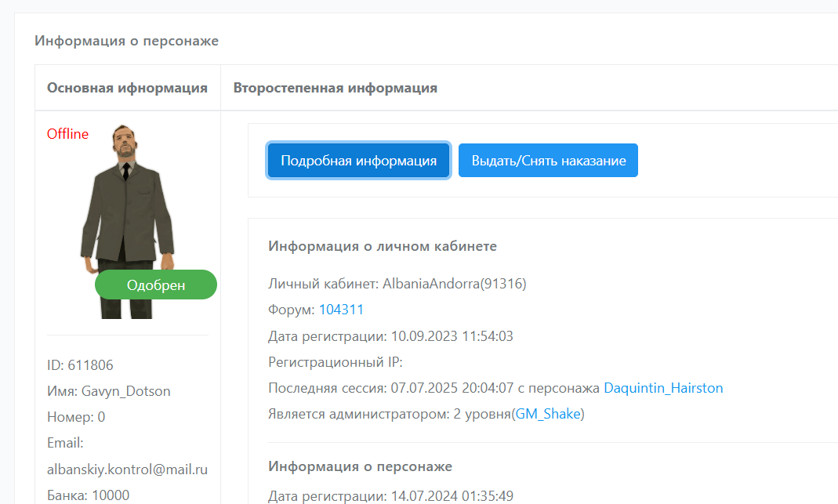Click the Банка: 10000 line
The height and width of the screenshot is (504, 838).
tap(88, 495)
